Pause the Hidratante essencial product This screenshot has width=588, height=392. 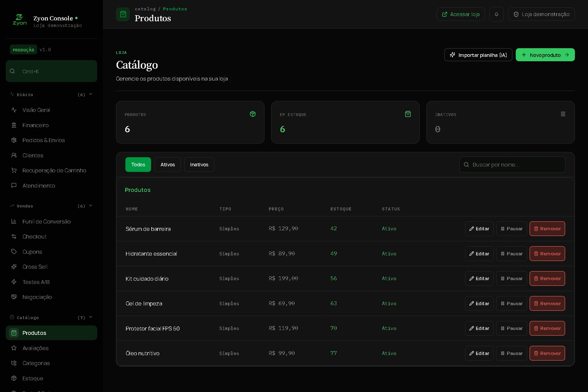point(512,254)
